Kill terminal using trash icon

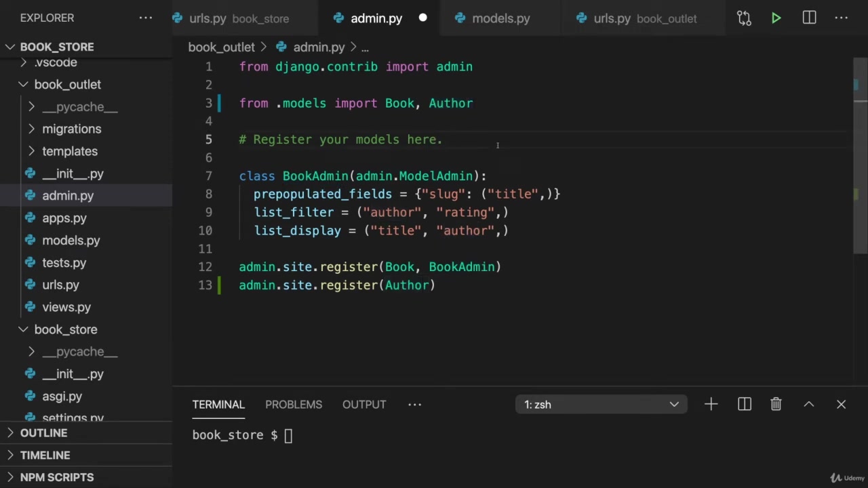(x=776, y=405)
